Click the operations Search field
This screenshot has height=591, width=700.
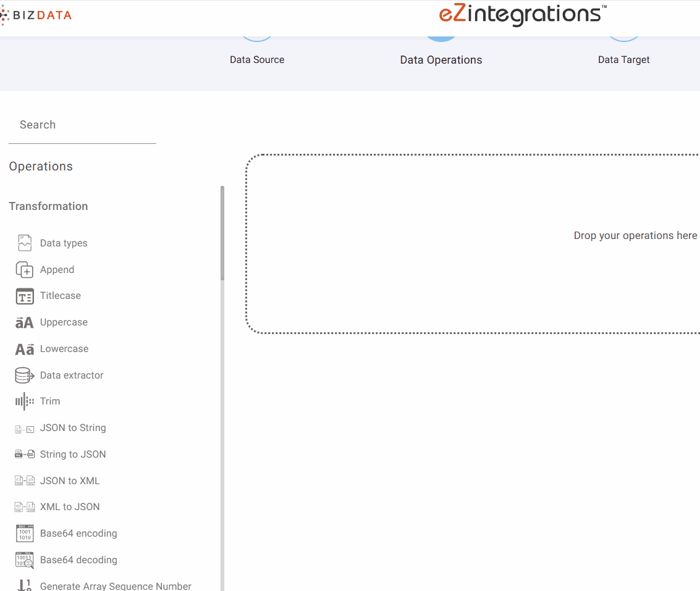pos(82,125)
